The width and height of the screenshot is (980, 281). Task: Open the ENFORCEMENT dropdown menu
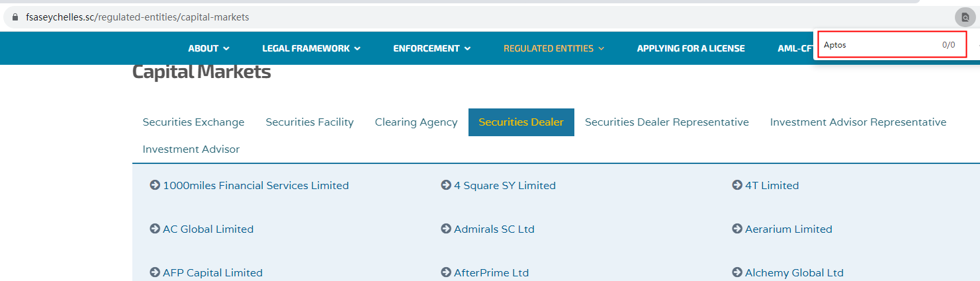431,48
